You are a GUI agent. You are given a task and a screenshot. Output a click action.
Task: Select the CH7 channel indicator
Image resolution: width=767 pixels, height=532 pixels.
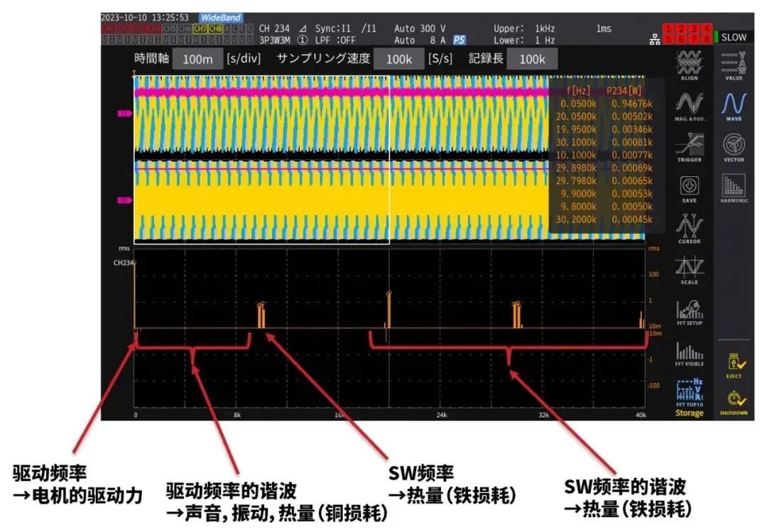pyautogui.click(x=200, y=28)
